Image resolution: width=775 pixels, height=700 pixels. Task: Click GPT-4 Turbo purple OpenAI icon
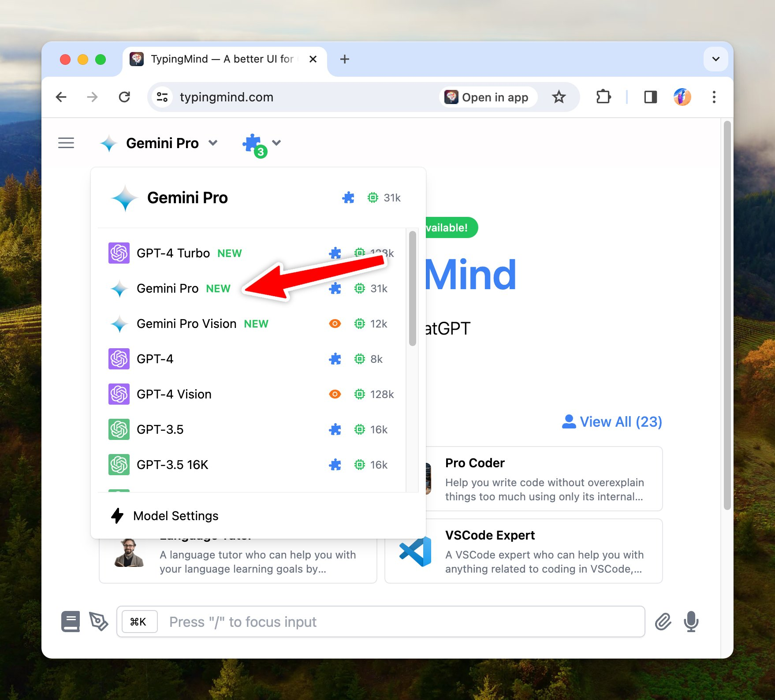(x=119, y=253)
